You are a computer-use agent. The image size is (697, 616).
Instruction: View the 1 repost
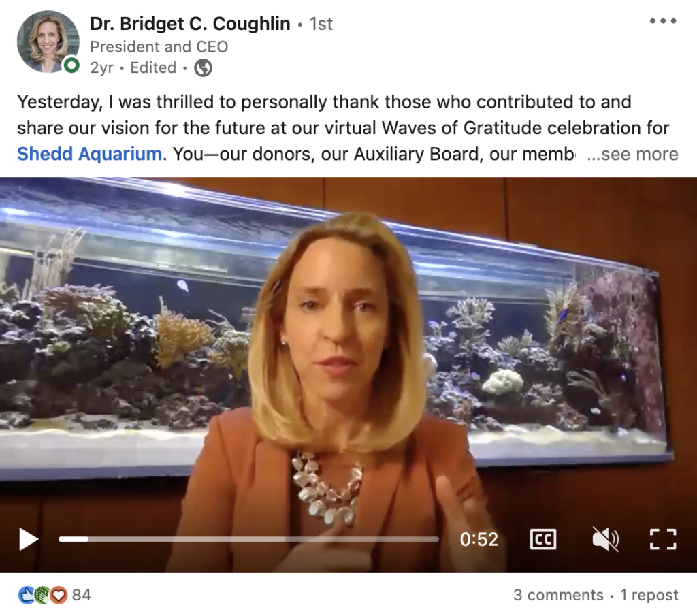(649, 595)
